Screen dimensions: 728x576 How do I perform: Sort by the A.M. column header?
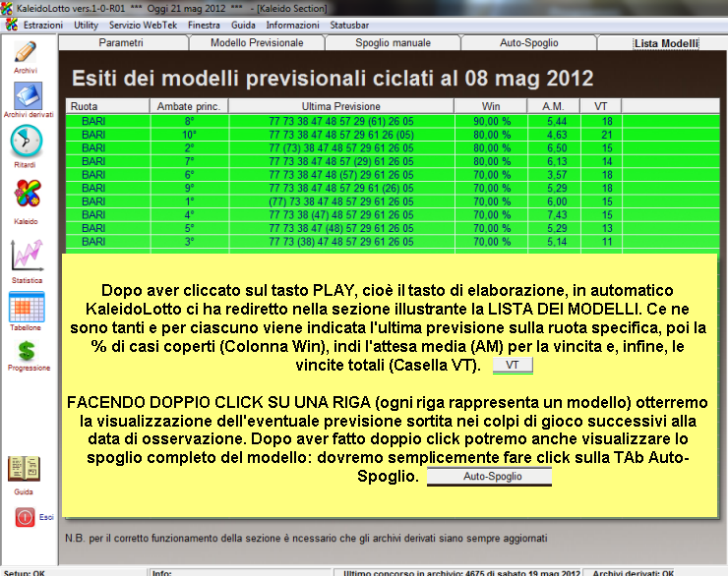coord(553,106)
